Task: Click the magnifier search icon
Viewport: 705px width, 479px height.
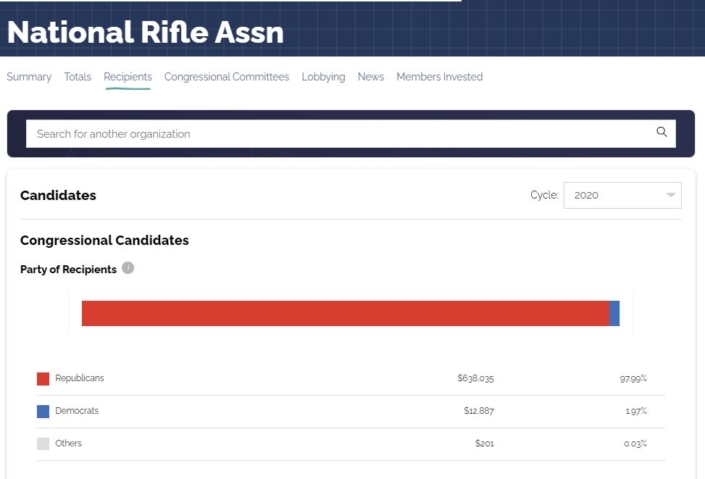Action: click(x=661, y=132)
